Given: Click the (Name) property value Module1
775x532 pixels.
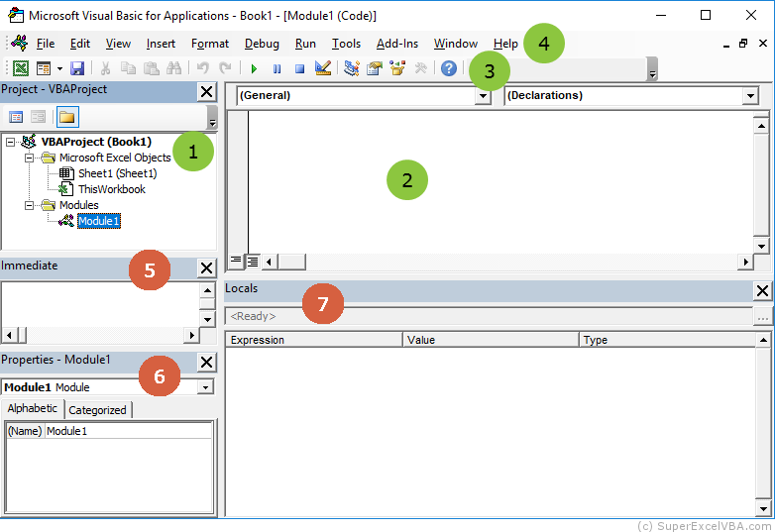Looking at the screenshot, I should point(129,431).
